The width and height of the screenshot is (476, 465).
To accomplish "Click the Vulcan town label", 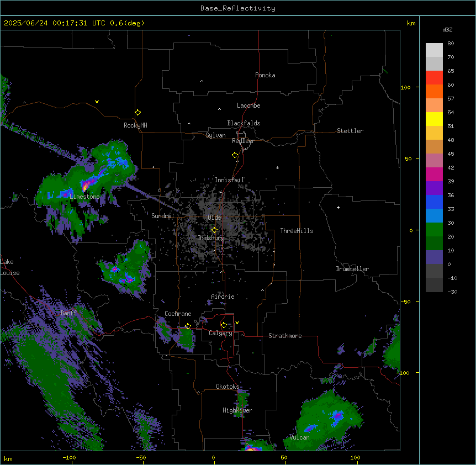I will [x=299, y=437].
